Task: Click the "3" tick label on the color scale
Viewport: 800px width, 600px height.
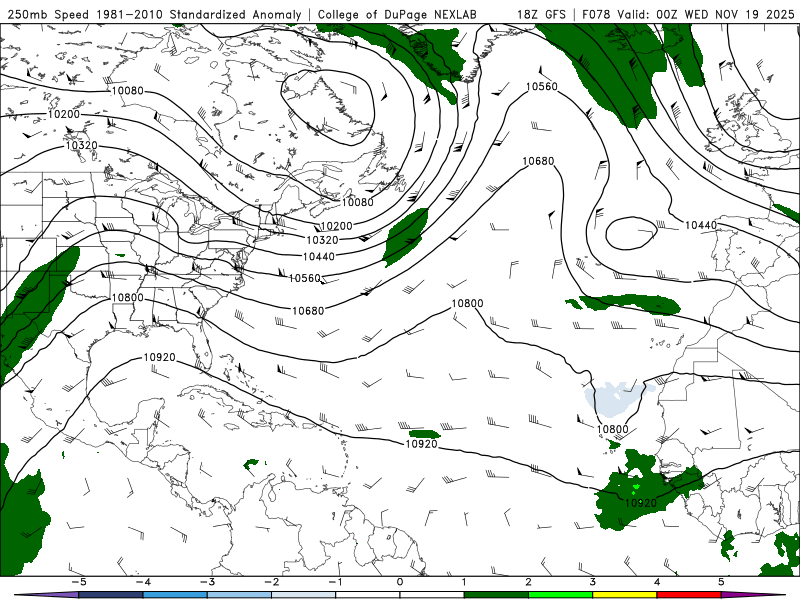Action: click(592, 582)
